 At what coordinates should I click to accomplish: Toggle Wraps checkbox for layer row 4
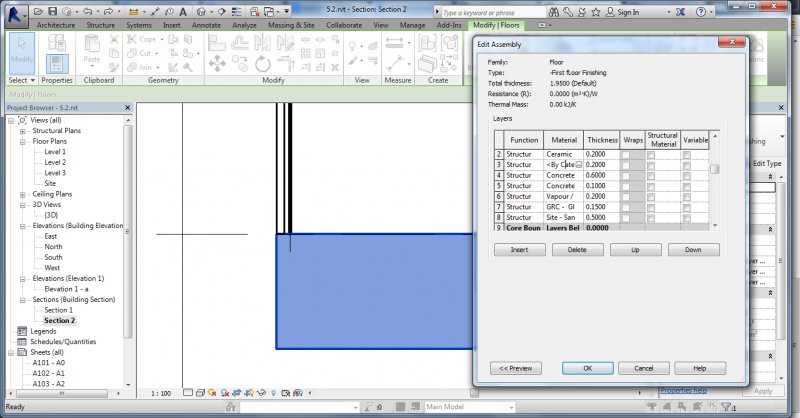pos(626,176)
